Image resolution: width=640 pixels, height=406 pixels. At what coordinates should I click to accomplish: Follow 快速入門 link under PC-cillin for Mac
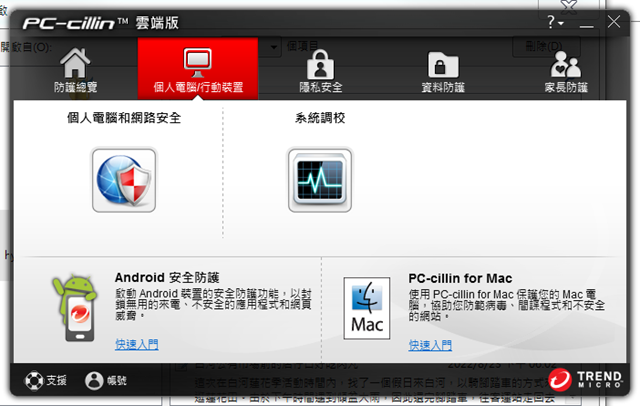pos(430,345)
